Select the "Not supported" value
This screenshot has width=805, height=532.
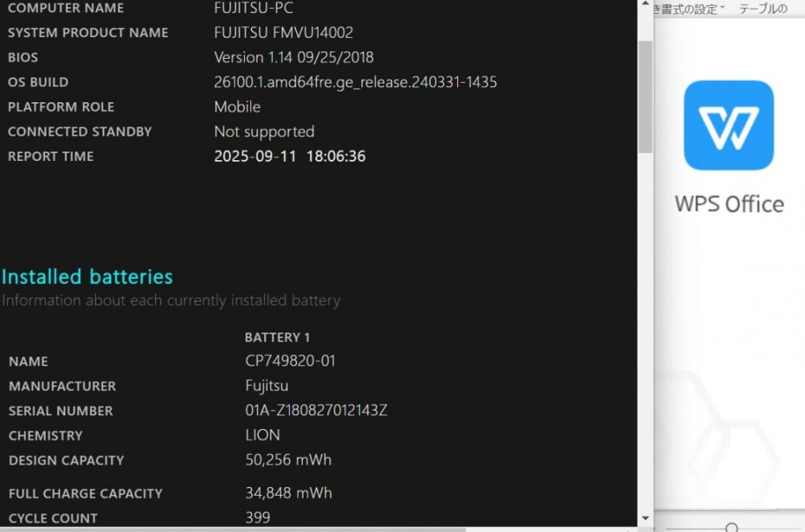264,131
